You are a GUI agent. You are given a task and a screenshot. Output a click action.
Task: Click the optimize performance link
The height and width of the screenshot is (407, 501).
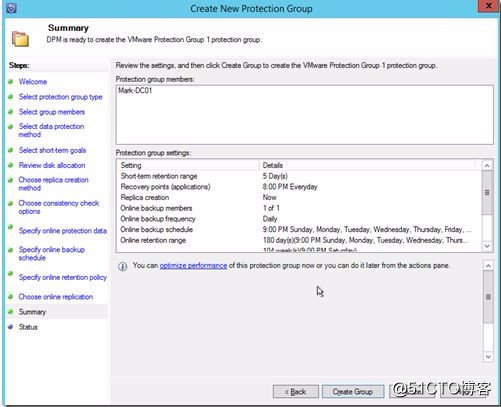tap(193, 266)
